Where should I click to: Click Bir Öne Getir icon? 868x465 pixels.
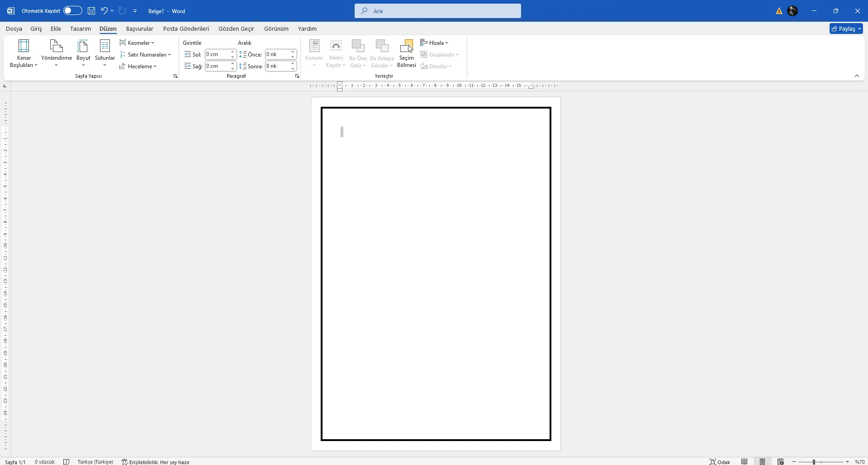pyautogui.click(x=358, y=53)
